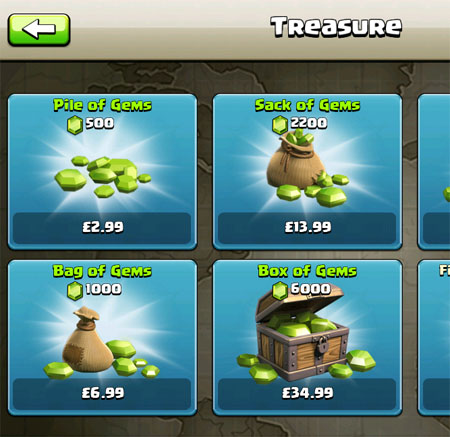Select the Pile of Gems pile image
This screenshot has height=437, width=450.
102,177
